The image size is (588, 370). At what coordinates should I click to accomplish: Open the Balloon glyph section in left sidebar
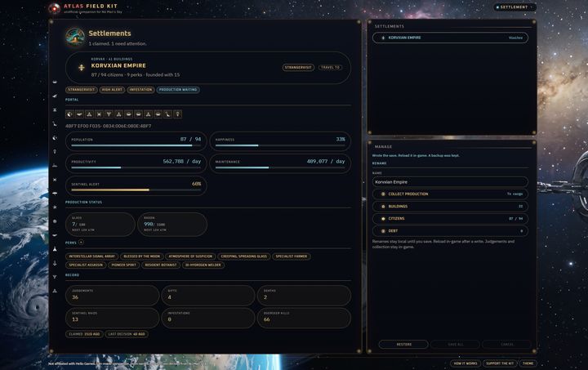(55, 151)
